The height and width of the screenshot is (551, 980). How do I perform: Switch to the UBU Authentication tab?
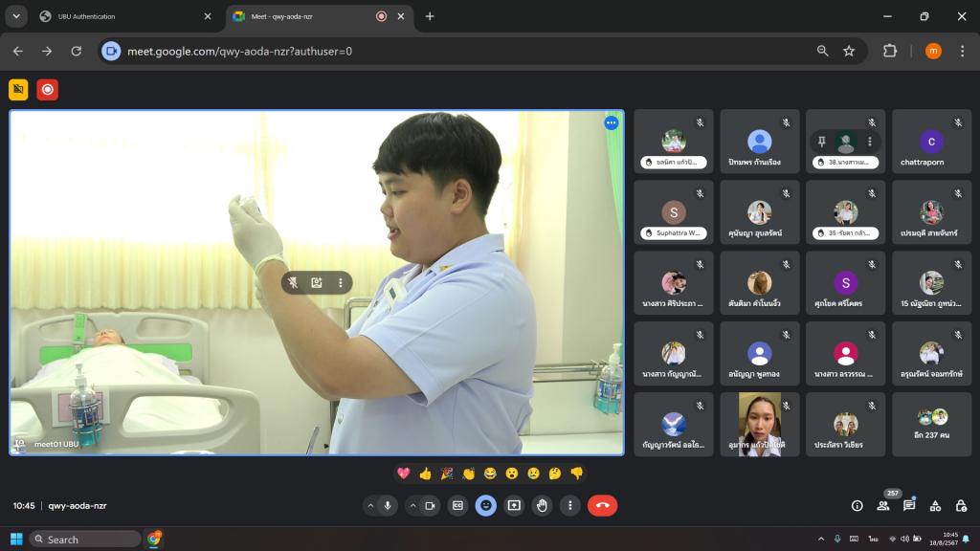122,16
